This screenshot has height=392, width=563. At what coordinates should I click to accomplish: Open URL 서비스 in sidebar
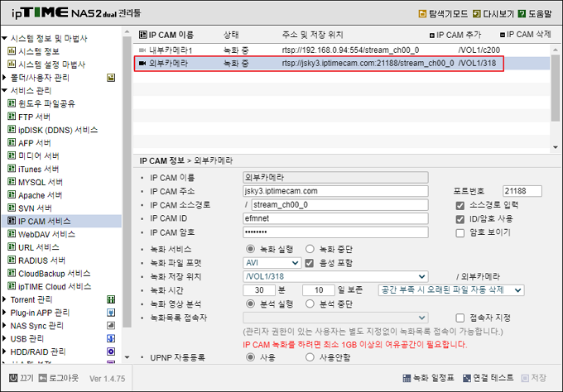(x=39, y=247)
